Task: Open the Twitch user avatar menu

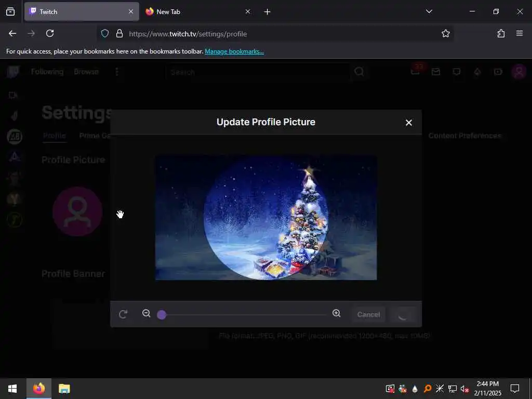Action: coord(518,72)
